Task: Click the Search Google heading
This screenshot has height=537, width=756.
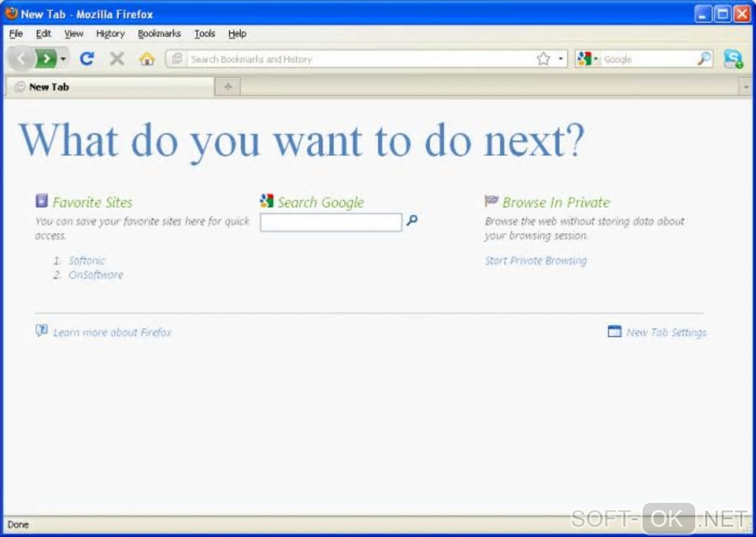Action: (x=321, y=202)
